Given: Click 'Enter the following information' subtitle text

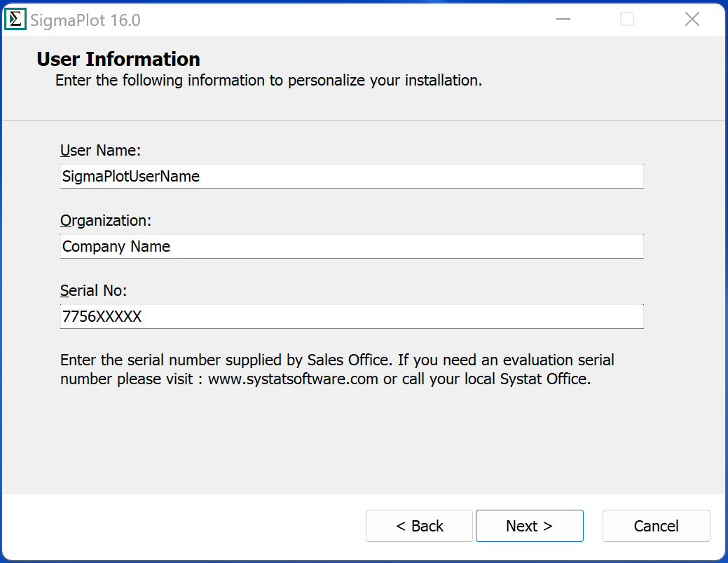Looking at the screenshot, I should point(269,81).
